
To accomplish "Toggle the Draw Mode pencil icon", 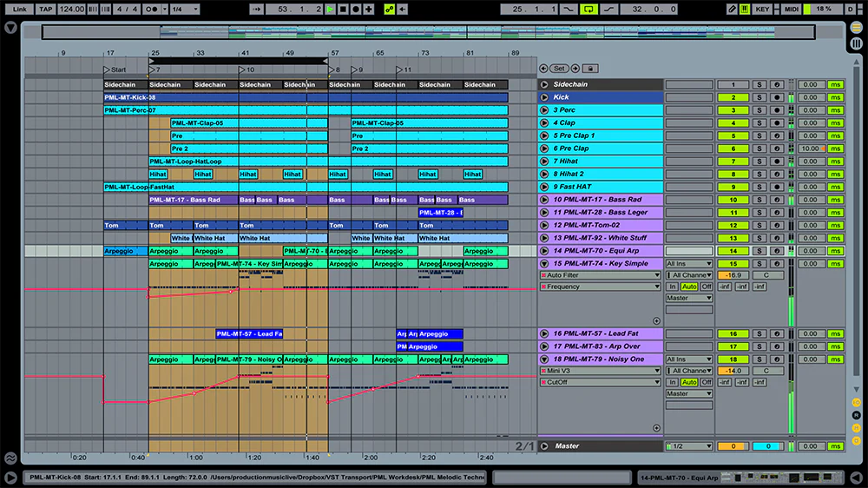I will (732, 9).
